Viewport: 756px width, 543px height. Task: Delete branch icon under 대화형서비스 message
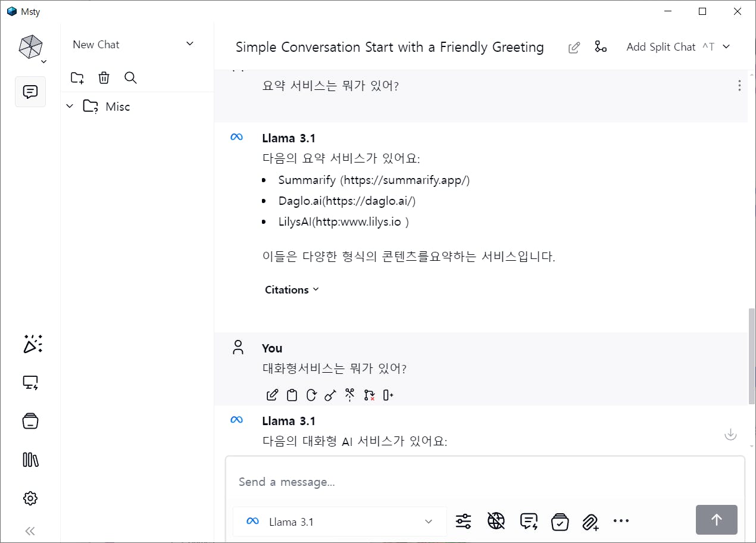[369, 395]
